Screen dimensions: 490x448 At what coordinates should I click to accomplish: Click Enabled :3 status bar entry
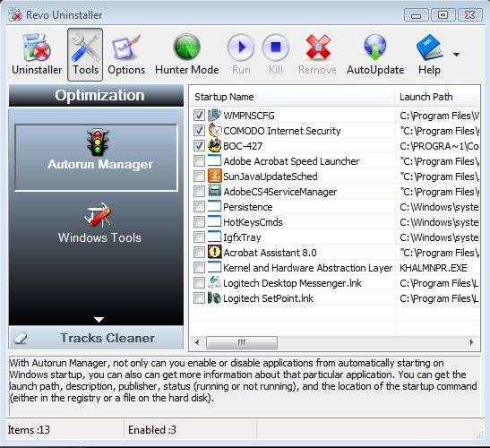(152, 430)
